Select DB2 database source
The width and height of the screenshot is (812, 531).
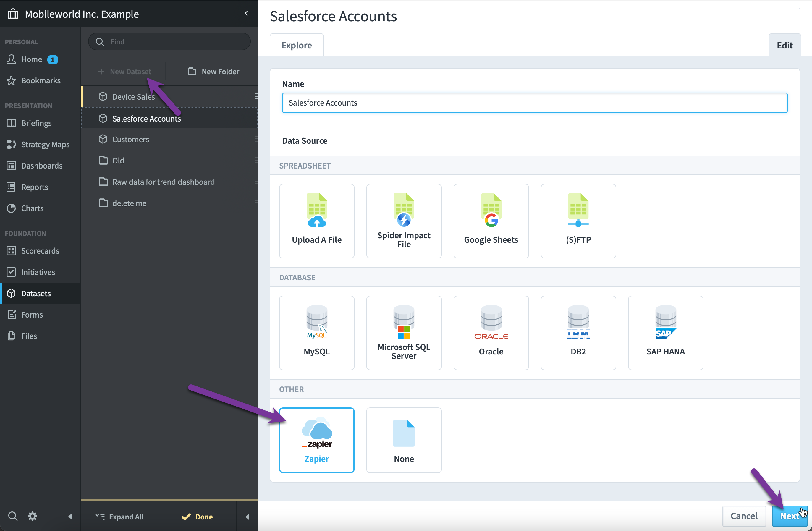pyautogui.click(x=578, y=333)
